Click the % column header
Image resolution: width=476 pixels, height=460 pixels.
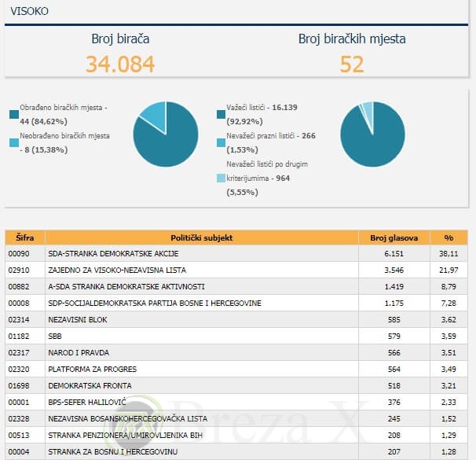(449, 237)
